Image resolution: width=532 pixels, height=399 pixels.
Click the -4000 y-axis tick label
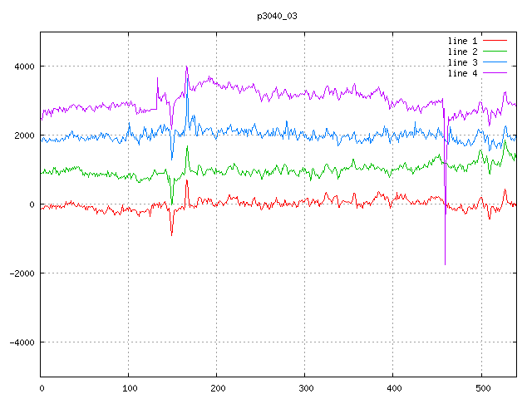[x=21, y=342]
